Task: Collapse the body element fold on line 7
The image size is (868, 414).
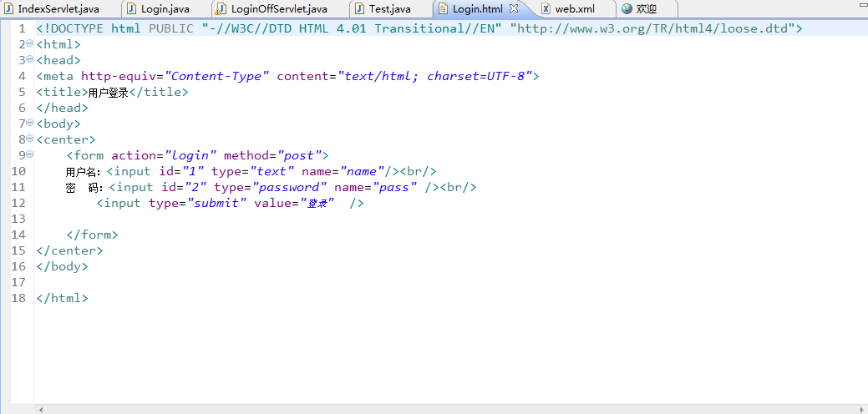Action: click(x=30, y=122)
